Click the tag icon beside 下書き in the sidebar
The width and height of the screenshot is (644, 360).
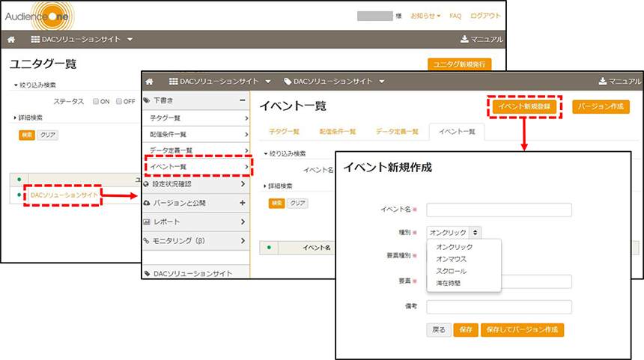click(x=147, y=100)
